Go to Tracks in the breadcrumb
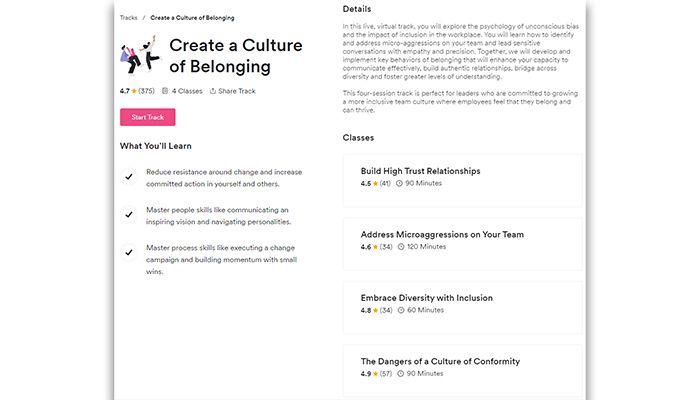This screenshot has width=700, height=400. coord(128,17)
